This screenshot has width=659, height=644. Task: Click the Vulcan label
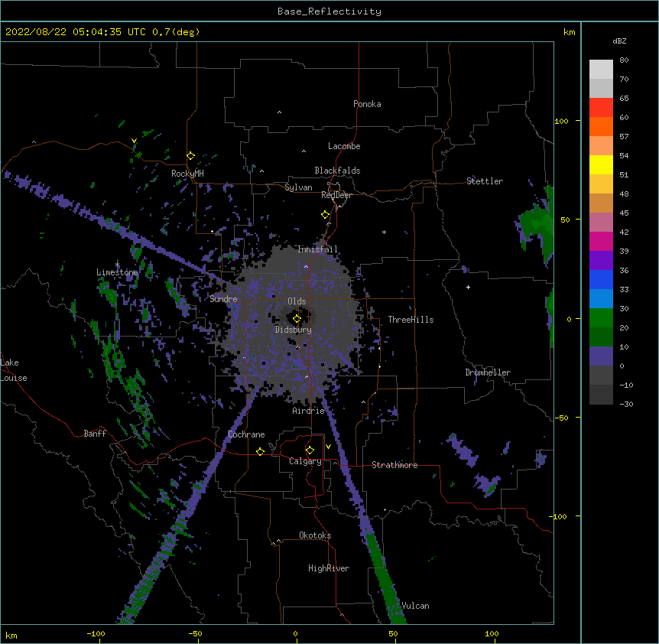click(x=415, y=606)
